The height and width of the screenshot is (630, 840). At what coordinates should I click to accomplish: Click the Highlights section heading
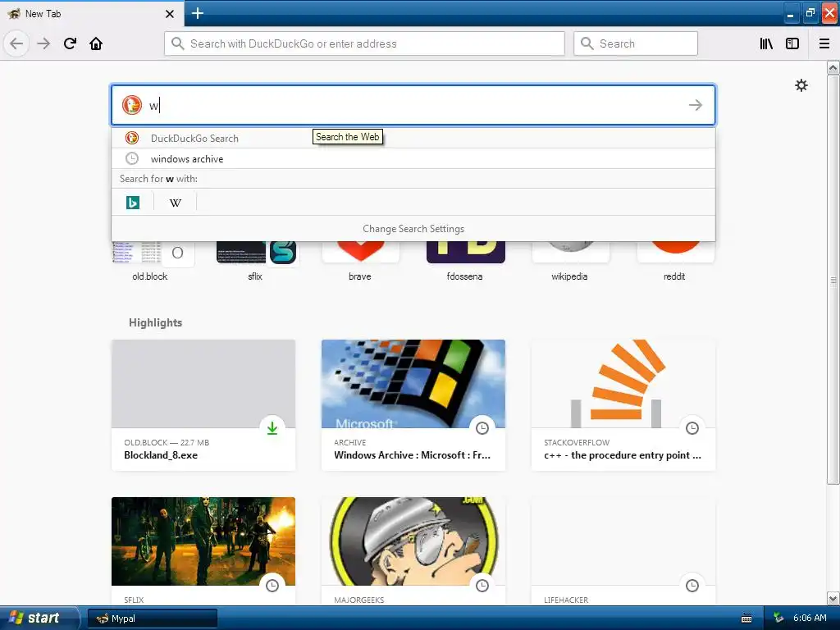(155, 322)
